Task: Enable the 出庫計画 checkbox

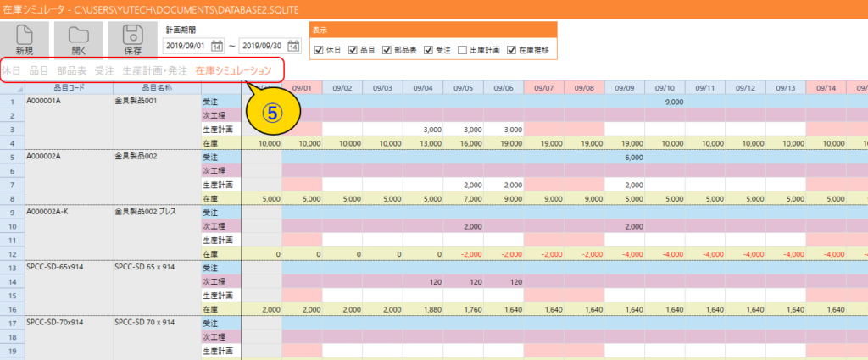Action: pos(463,50)
